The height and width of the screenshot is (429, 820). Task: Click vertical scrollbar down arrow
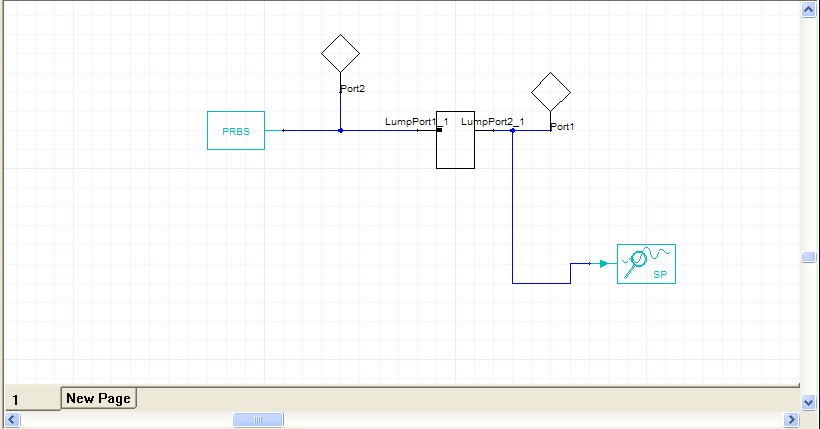click(808, 402)
